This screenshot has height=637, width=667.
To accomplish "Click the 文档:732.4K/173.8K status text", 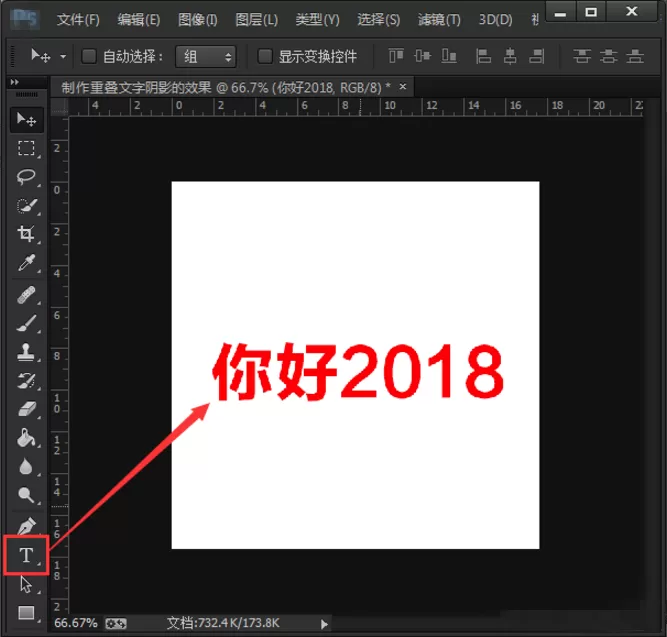I will click(223, 623).
